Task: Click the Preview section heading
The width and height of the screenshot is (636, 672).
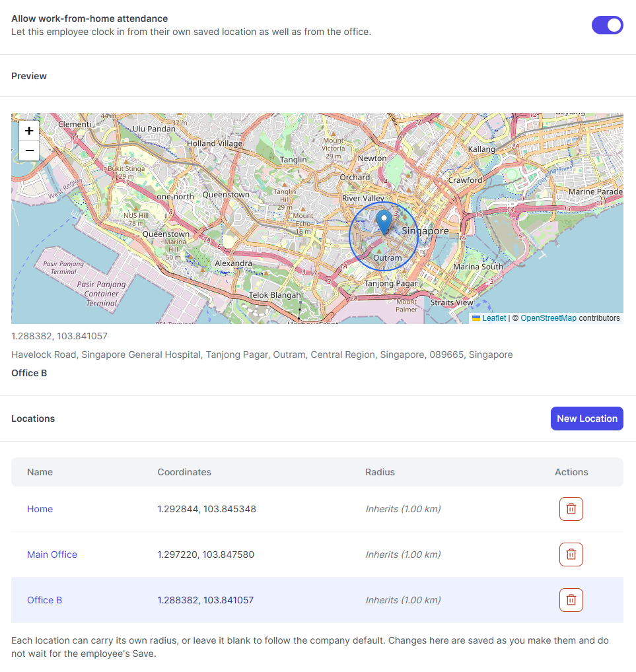Action: point(29,76)
